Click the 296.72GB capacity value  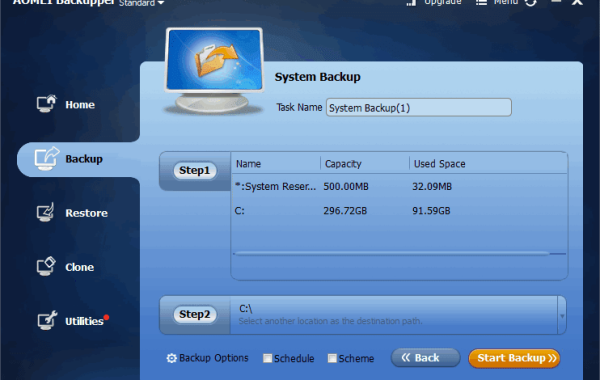(345, 211)
